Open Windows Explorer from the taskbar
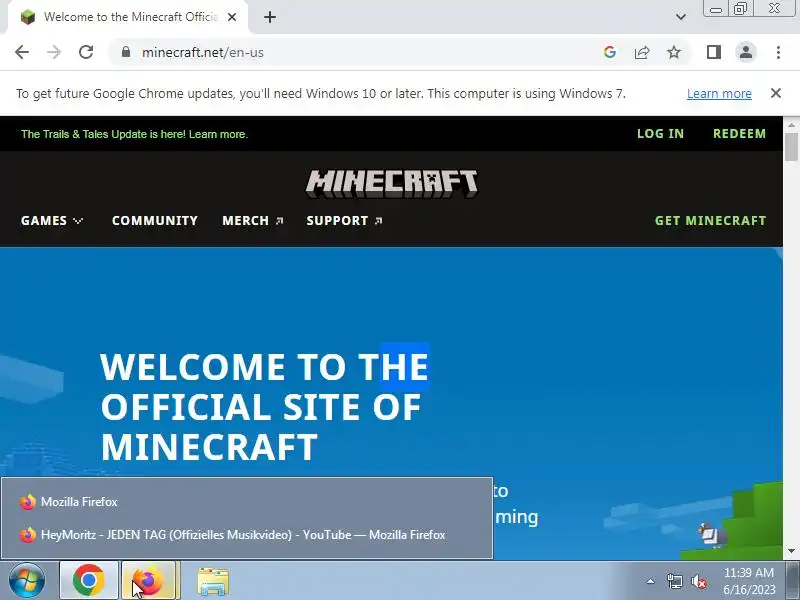This screenshot has width=800, height=600. (x=213, y=582)
